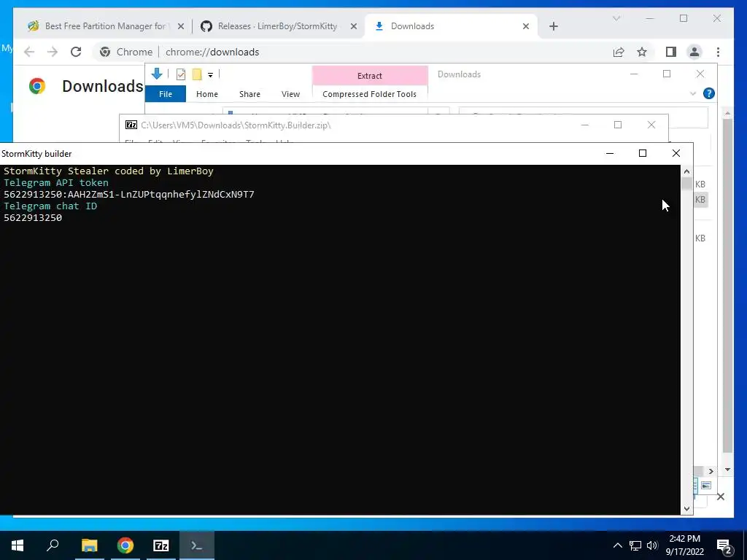Click the Extract contextual tab header
This screenshot has width=747, height=560.
pos(370,76)
